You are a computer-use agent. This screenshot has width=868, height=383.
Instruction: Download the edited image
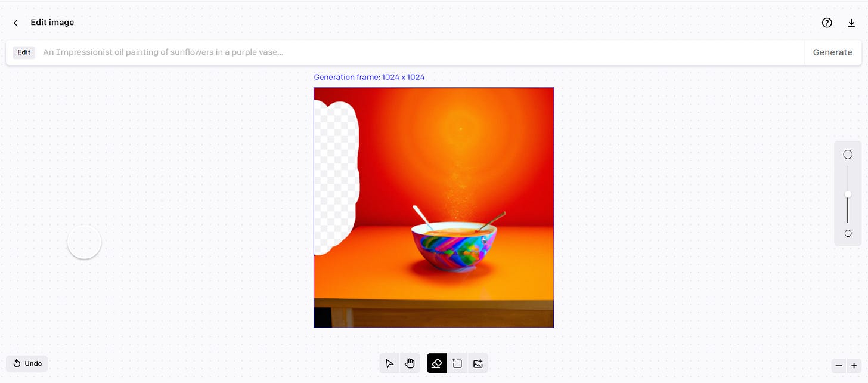coord(851,23)
